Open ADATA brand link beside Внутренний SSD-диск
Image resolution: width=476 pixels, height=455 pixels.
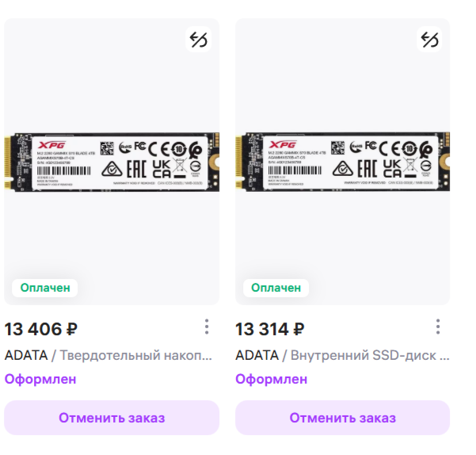(257, 355)
